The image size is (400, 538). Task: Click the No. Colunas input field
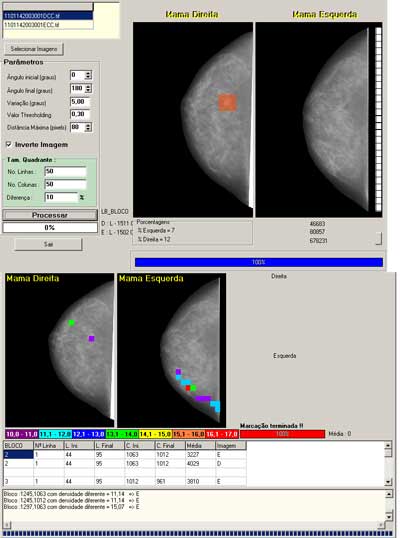coord(65,184)
